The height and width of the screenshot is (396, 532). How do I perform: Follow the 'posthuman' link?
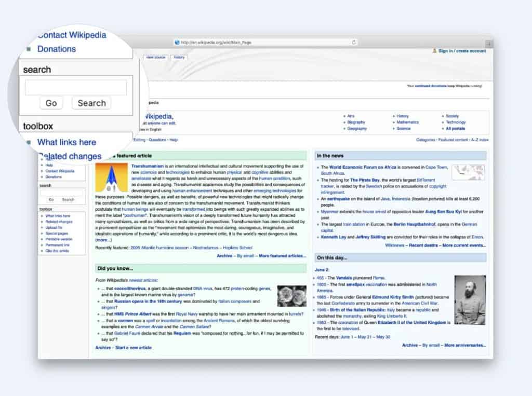tap(135, 215)
